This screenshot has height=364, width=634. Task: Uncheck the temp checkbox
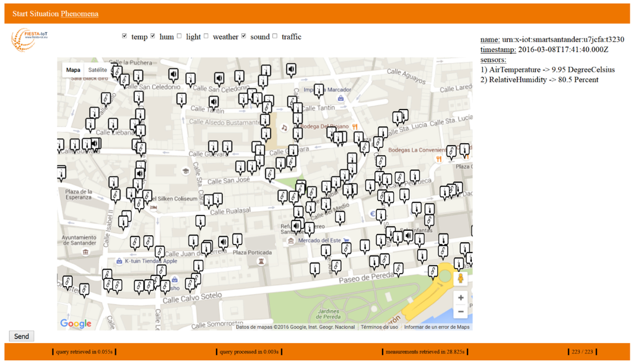click(x=125, y=36)
